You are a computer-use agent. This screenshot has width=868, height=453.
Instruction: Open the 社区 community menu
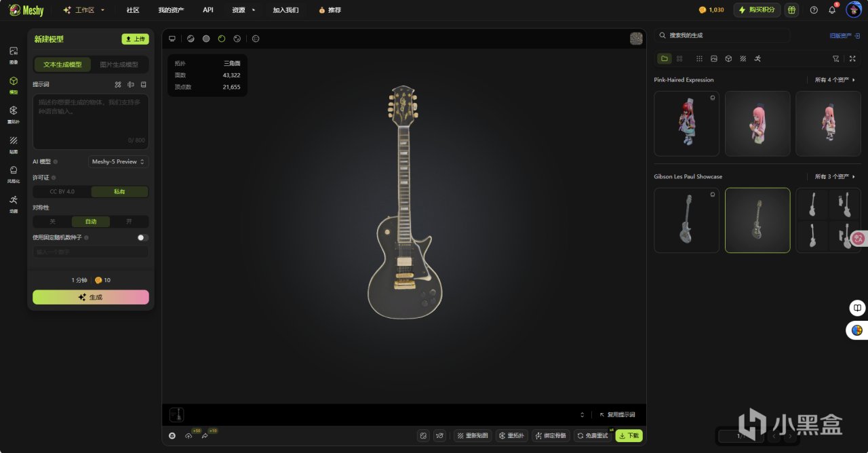coord(133,10)
